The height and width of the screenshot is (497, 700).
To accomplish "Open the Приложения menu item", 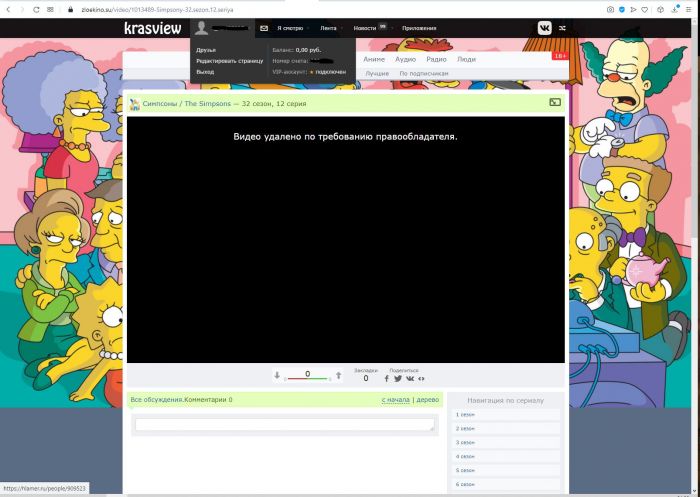I will (x=419, y=28).
